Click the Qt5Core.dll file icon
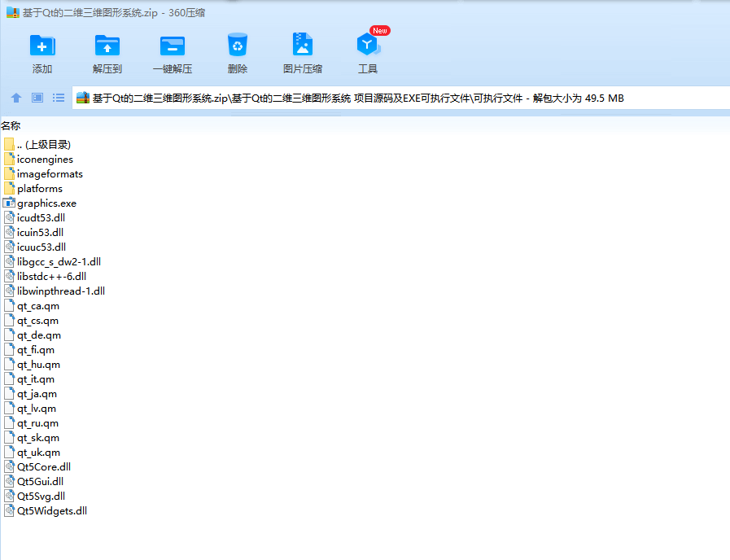Screen dimensions: 730x560 [x=9, y=467]
